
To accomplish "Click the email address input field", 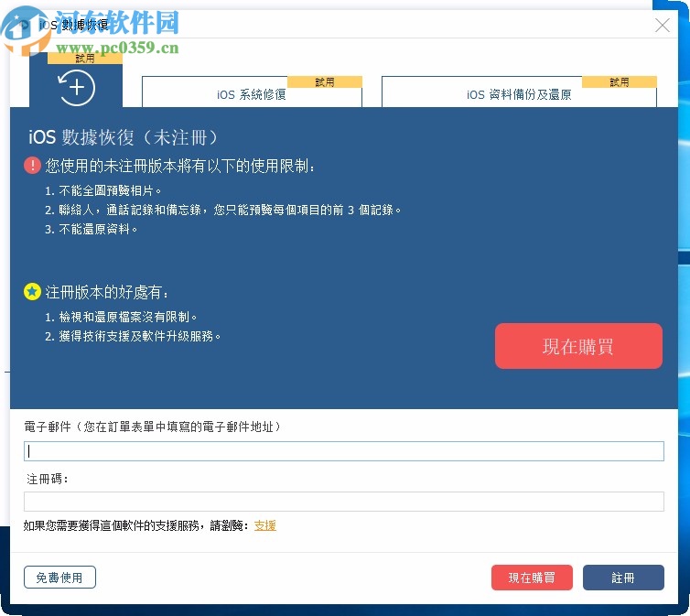I will (x=344, y=451).
